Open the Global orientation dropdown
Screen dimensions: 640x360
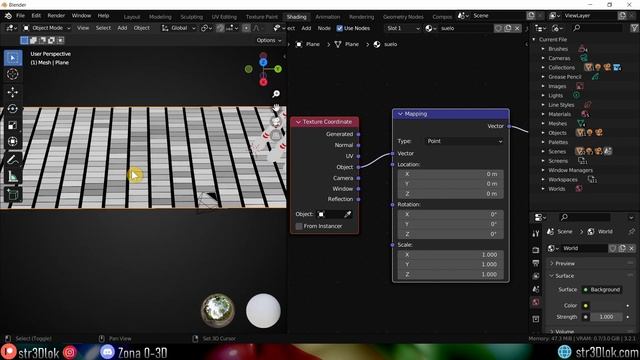tap(179, 28)
